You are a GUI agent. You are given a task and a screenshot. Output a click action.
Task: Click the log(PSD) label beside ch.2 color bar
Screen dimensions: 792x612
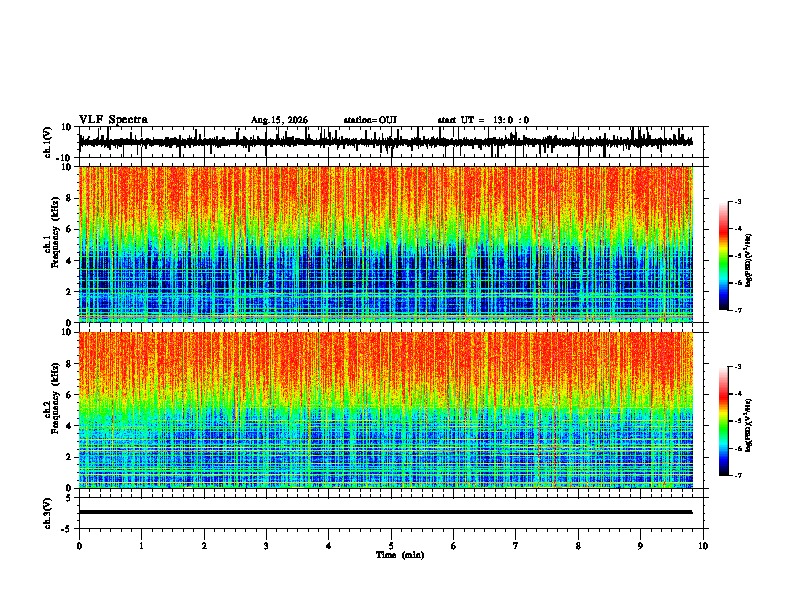749,426
